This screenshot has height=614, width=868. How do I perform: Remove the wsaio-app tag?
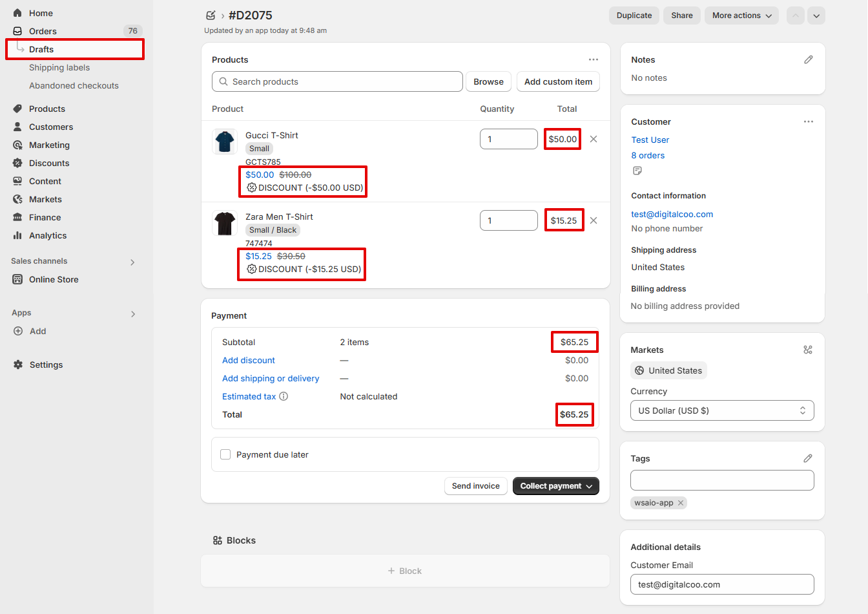coord(681,503)
